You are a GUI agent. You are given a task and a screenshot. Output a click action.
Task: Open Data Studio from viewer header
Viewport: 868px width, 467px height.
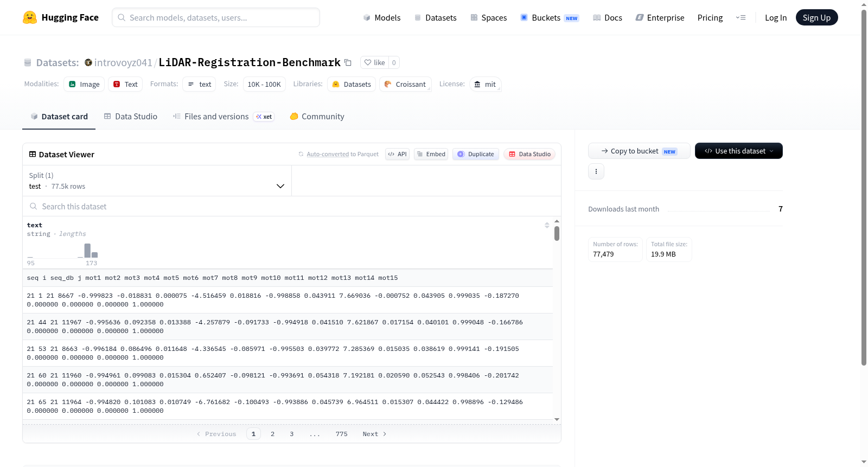[529, 154]
